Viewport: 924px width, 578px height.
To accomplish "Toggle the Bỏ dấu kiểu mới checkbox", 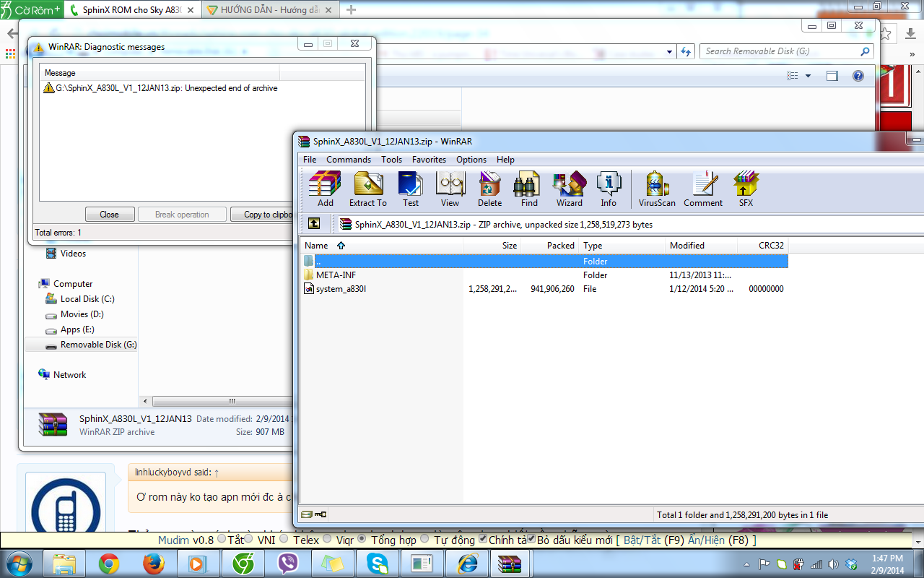I will (x=531, y=539).
